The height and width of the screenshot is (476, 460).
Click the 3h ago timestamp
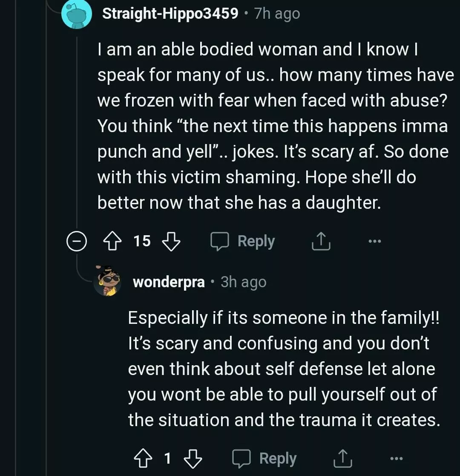click(244, 282)
